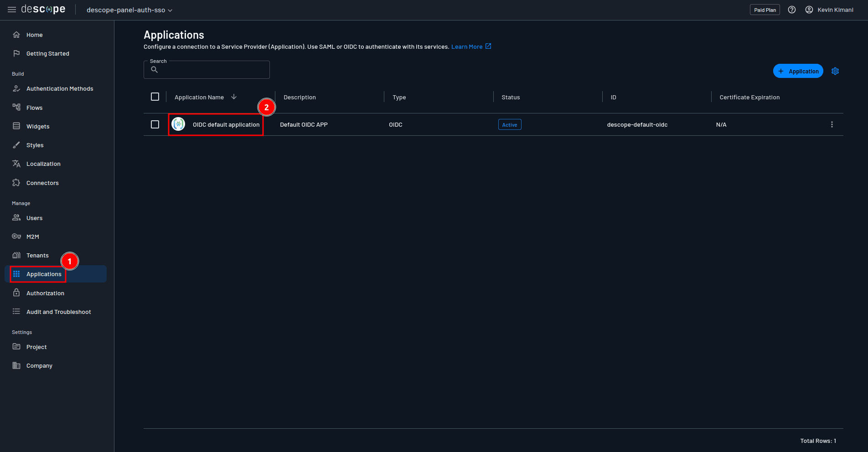
Task: Click the Kevin Kimani profile avatar icon
Action: point(809,10)
